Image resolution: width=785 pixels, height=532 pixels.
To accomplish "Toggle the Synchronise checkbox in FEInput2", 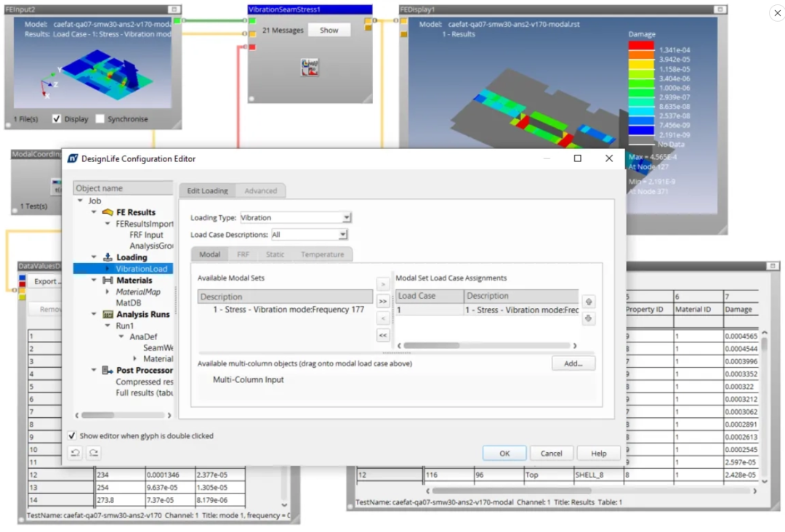I will coord(100,118).
